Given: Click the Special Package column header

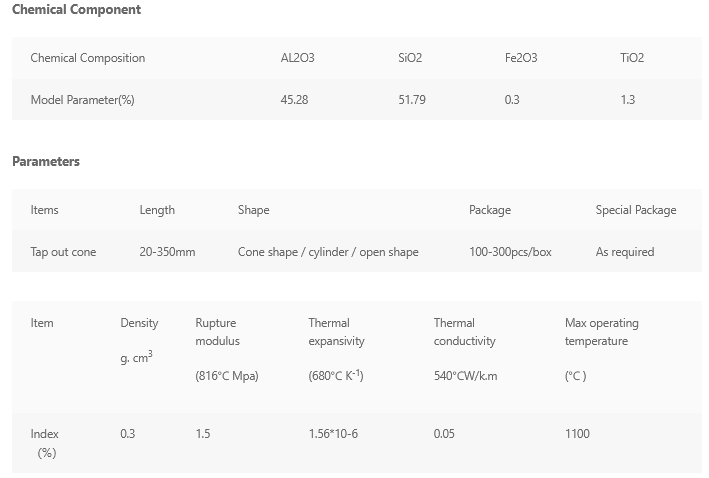Looking at the screenshot, I should (x=636, y=210).
